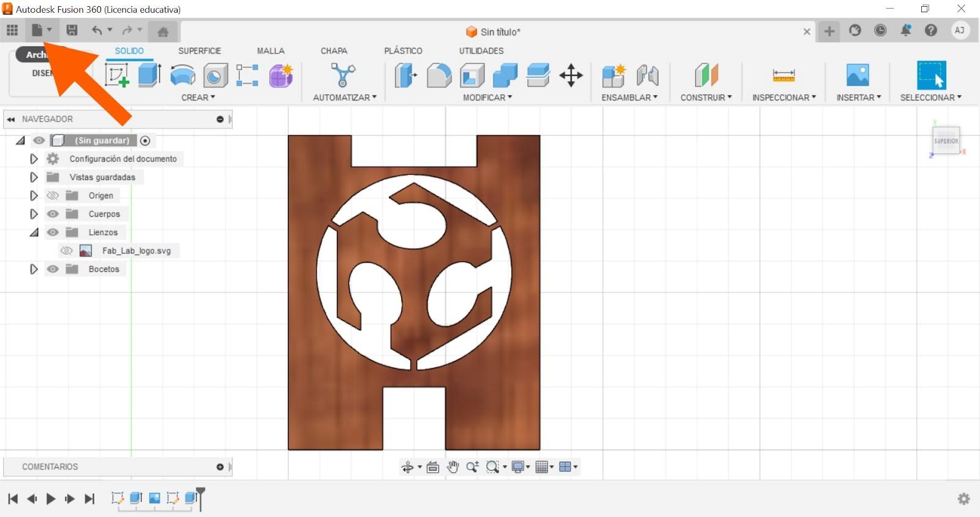The width and height of the screenshot is (980, 517).
Task: Expand the Origen folder
Action: pos(34,195)
